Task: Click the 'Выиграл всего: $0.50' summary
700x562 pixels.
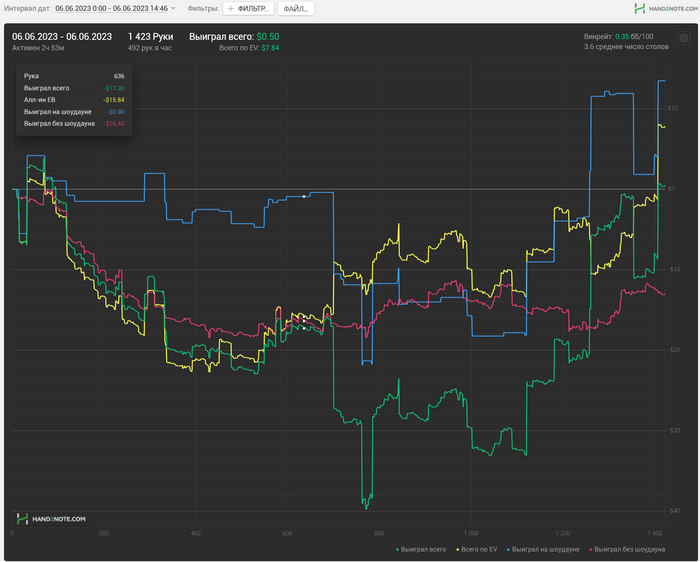Action: pyautogui.click(x=234, y=36)
